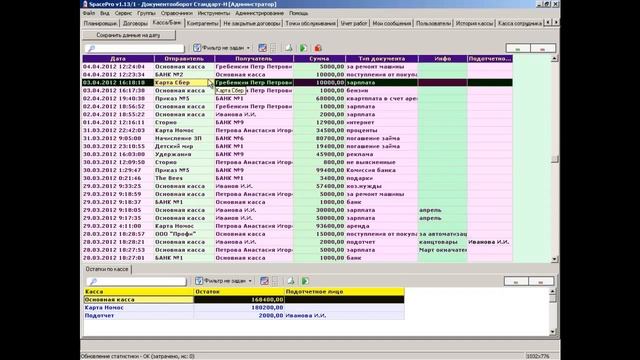Viewport: 640px width, 360px height.
Task: Click the print icon in upper toolbar
Action: pos(289,48)
